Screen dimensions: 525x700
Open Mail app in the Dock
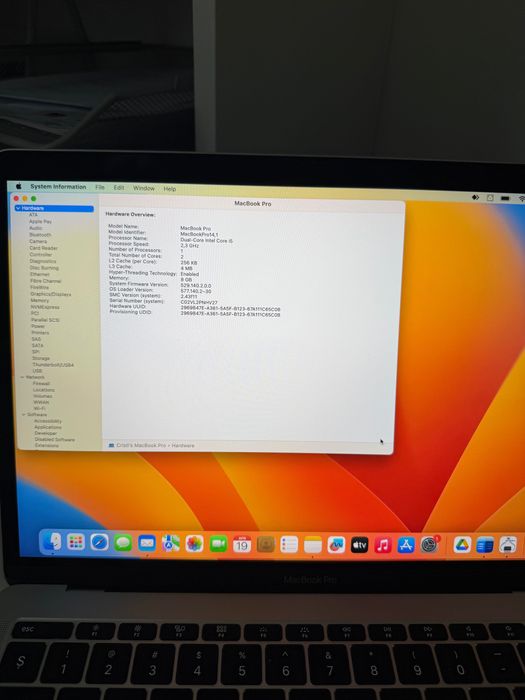pyautogui.click(x=147, y=543)
